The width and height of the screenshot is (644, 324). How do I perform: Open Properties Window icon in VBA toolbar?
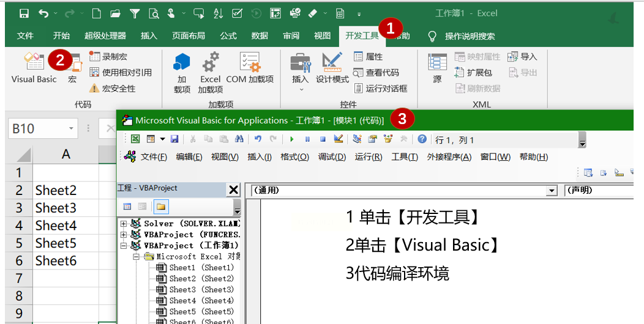(x=373, y=139)
